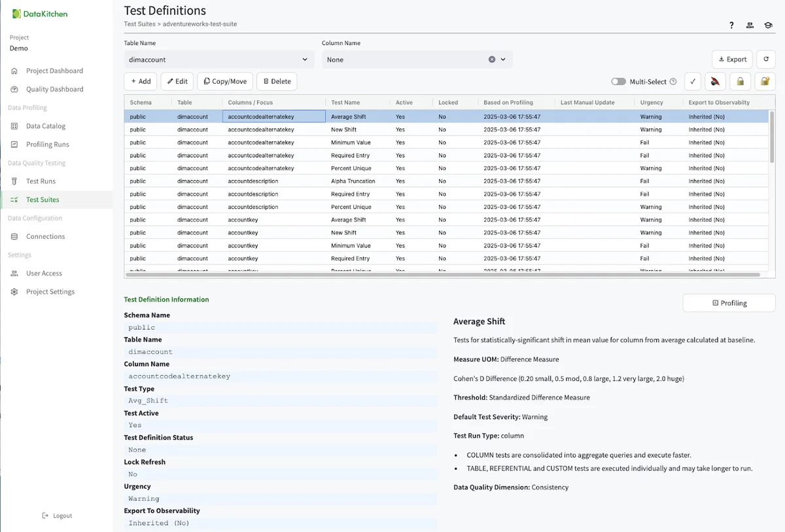Screen dimensions: 785x532
Task: Click the people icon in top header
Action: pos(750,26)
